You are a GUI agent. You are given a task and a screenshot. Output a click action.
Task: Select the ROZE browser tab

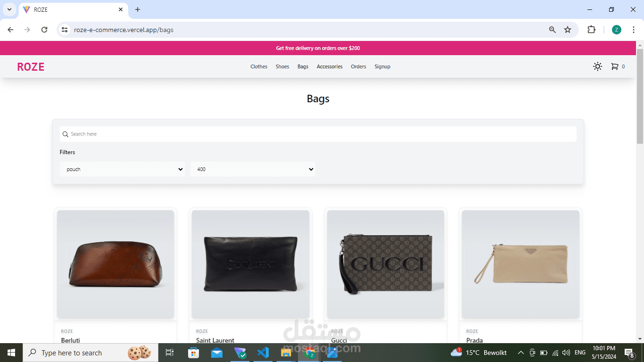point(73,9)
